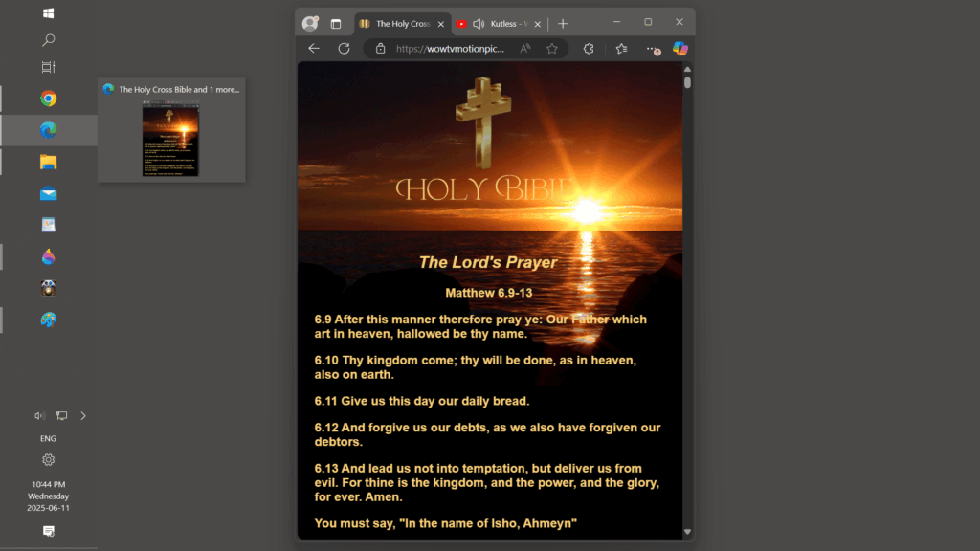Select the Holy Cross Bible preview thumbnail

170,140
